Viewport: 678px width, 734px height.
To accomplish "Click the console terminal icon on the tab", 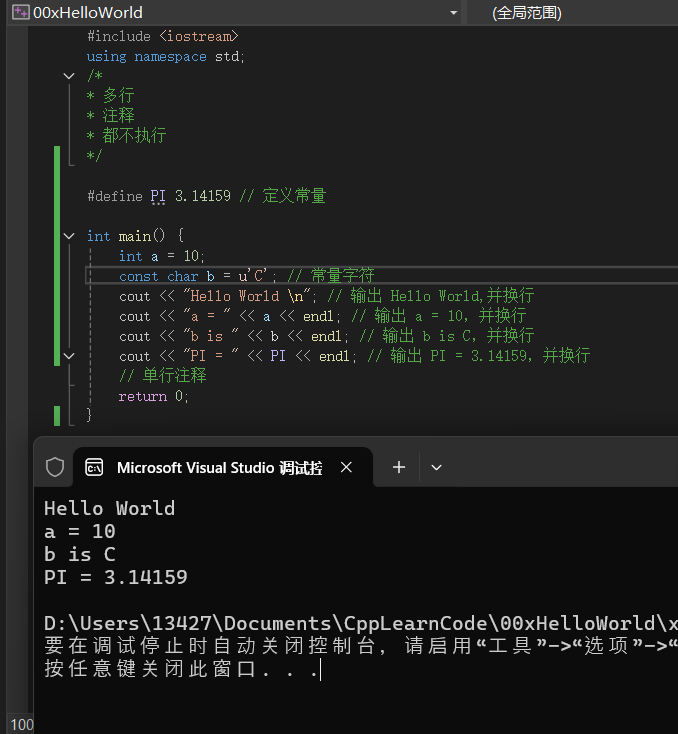I will [x=94, y=467].
